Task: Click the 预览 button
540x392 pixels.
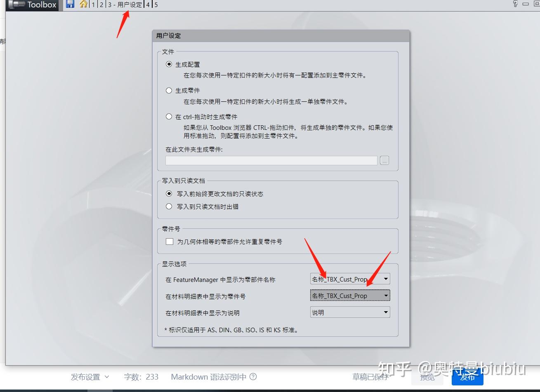Action: tap(427, 376)
